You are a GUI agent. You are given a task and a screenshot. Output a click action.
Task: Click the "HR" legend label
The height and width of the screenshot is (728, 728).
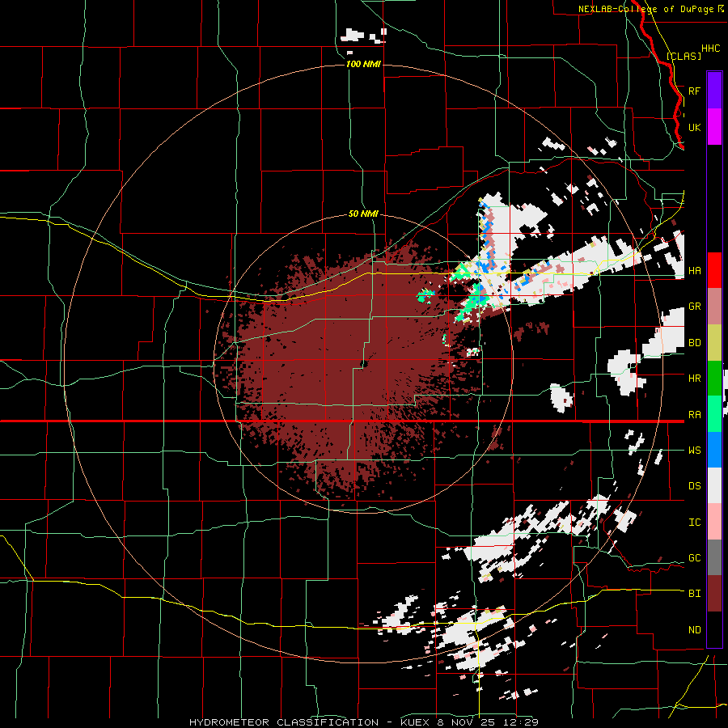point(694,379)
